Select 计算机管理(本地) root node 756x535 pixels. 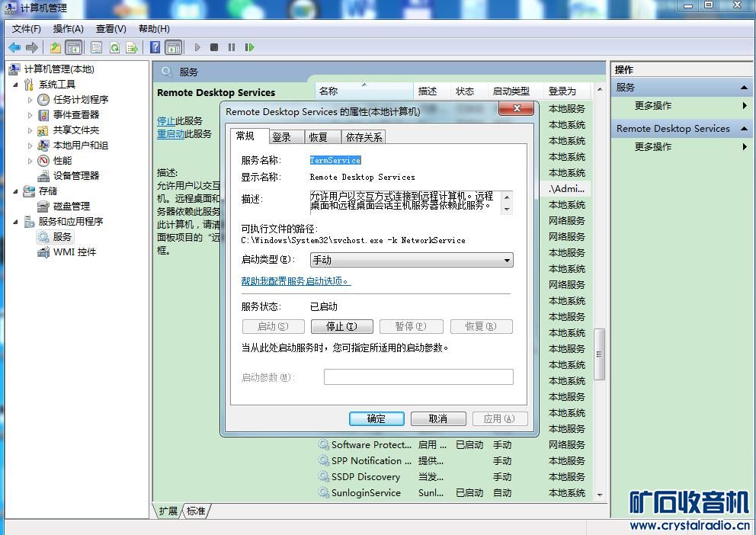pyautogui.click(x=59, y=69)
